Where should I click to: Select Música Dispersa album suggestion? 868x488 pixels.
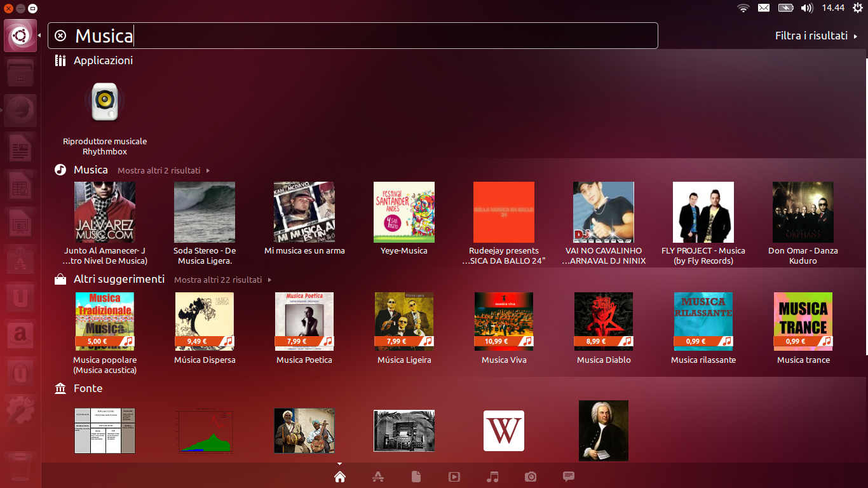pos(205,322)
